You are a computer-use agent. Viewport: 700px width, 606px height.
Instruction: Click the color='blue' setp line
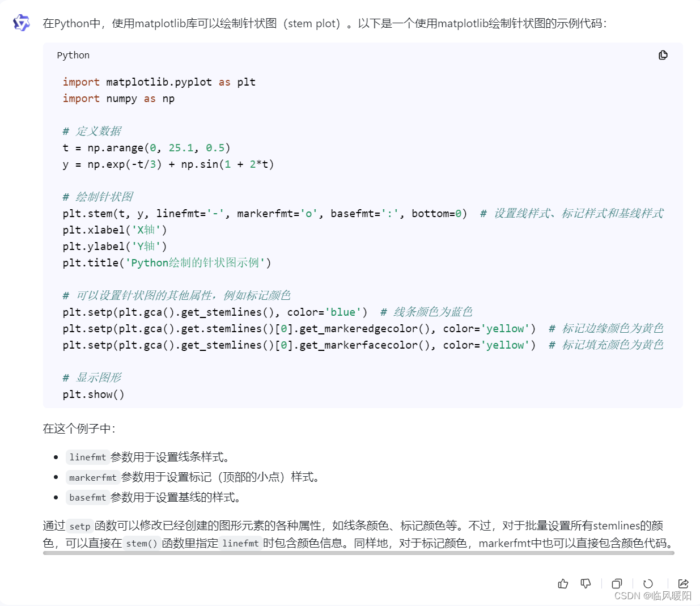(x=268, y=312)
